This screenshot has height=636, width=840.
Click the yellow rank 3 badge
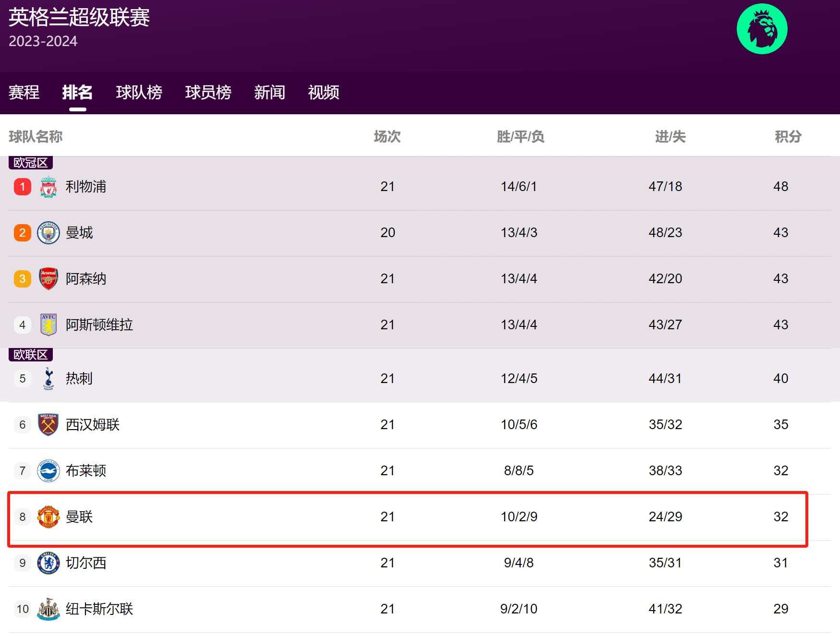click(x=23, y=279)
